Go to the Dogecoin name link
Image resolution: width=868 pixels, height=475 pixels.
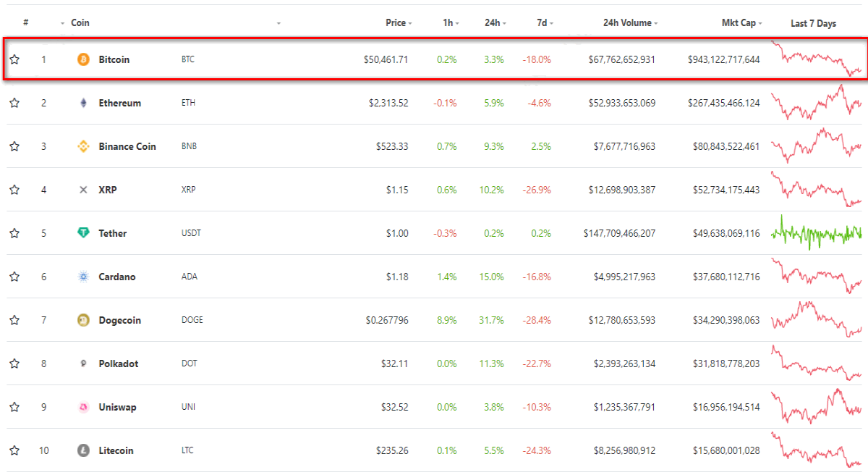120,320
